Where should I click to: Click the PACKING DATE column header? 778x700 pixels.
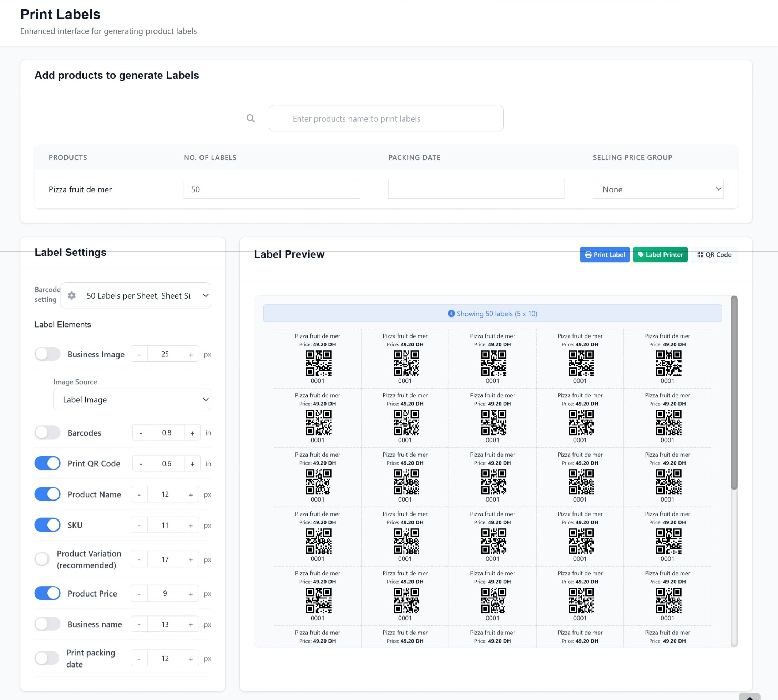pyautogui.click(x=414, y=157)
